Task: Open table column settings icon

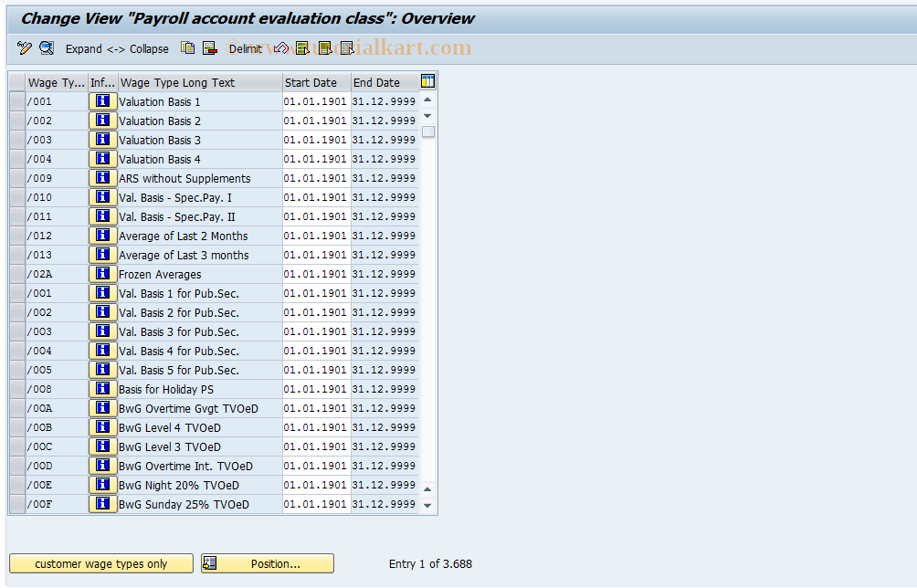Action: (427, 81)
